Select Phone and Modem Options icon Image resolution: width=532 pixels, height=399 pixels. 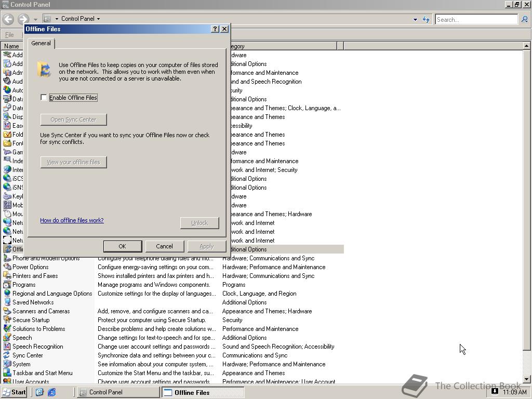click(x=7, y=258)
